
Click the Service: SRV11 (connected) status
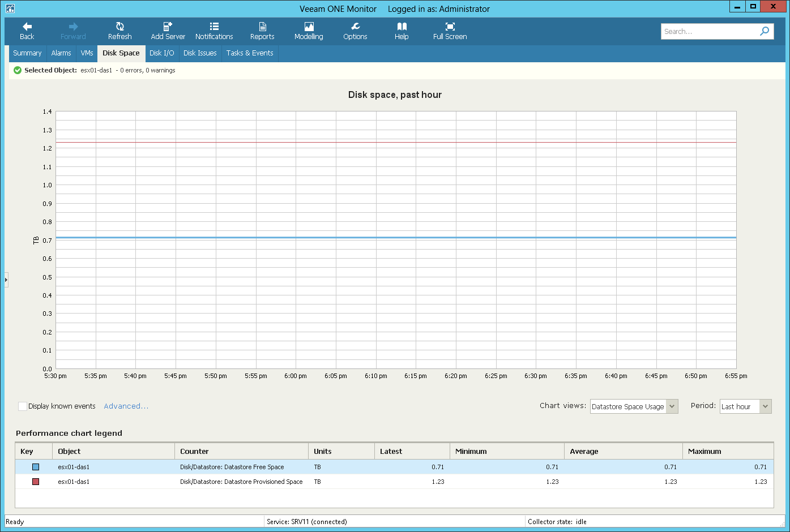pyautogui.click(x=307, y=522)
